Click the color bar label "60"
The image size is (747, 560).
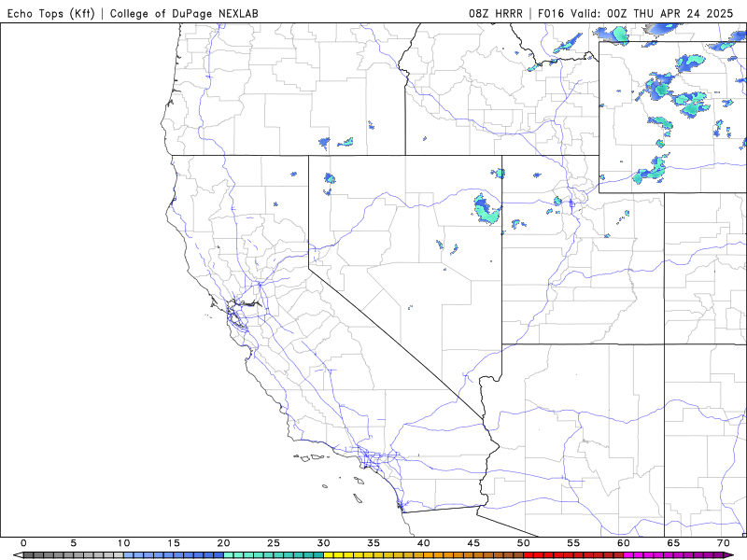point(624,543)
